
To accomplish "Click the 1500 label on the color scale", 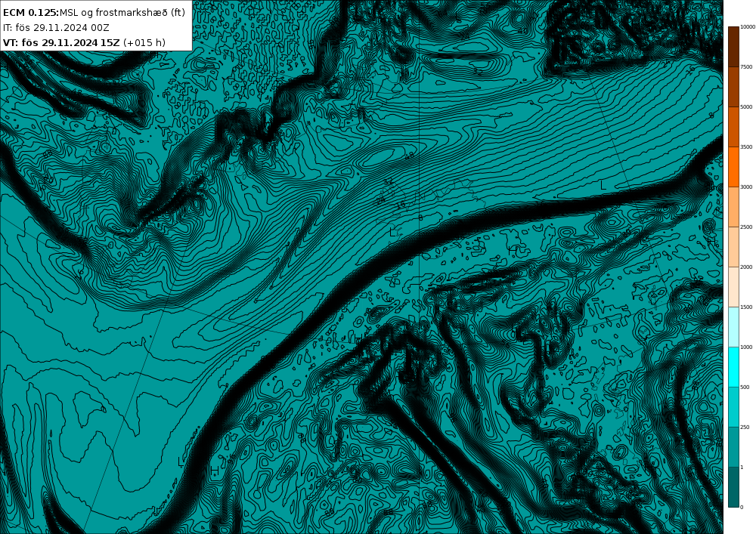I will (746, 307).
